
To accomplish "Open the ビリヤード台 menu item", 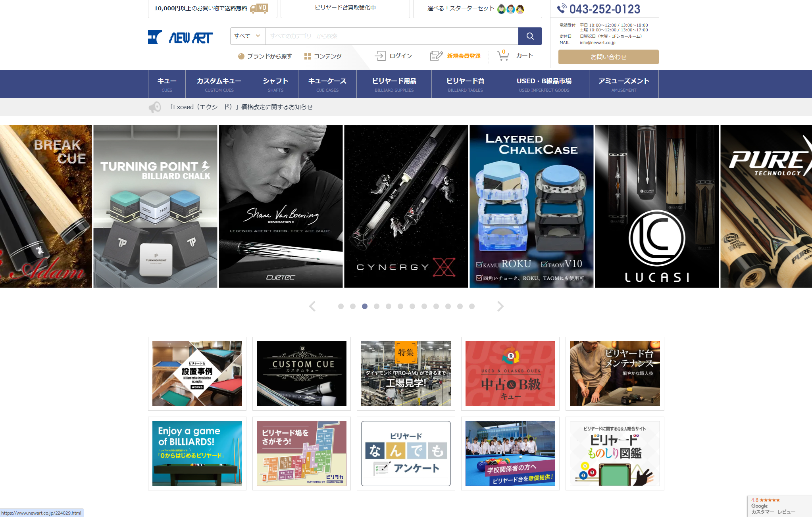I will [x=465, y=84].
